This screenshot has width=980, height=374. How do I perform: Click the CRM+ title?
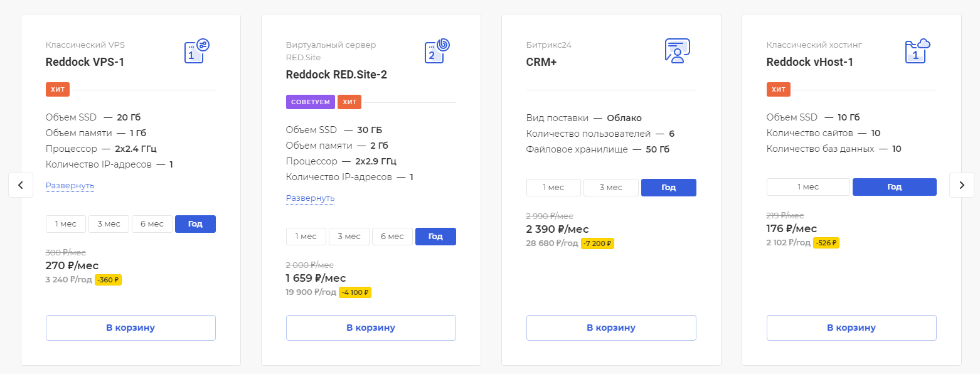[541, 62]
